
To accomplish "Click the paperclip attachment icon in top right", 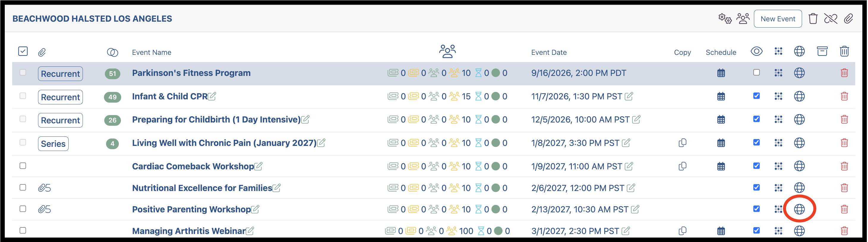I will (848, 18).
